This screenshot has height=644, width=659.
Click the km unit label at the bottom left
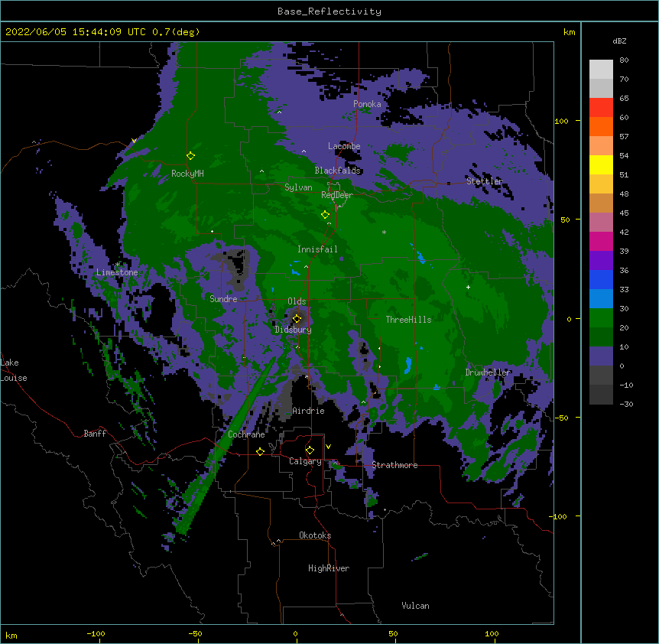tap(11, 635)
